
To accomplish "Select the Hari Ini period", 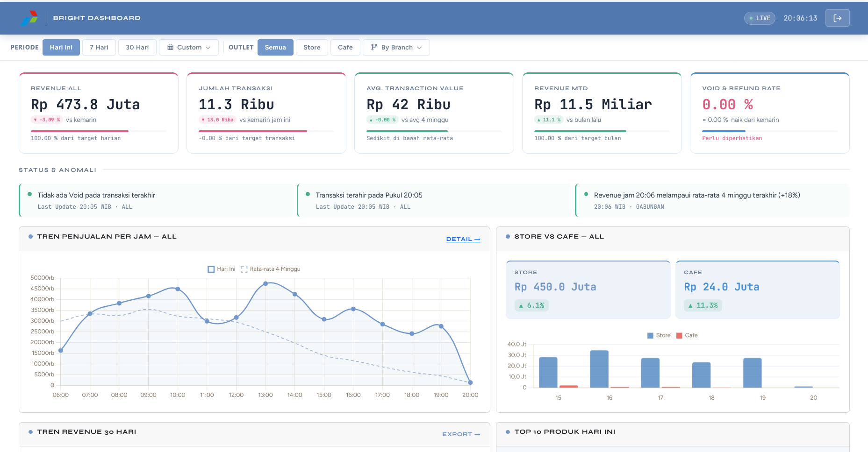I will pyautogui.click(x=61, y=47).
